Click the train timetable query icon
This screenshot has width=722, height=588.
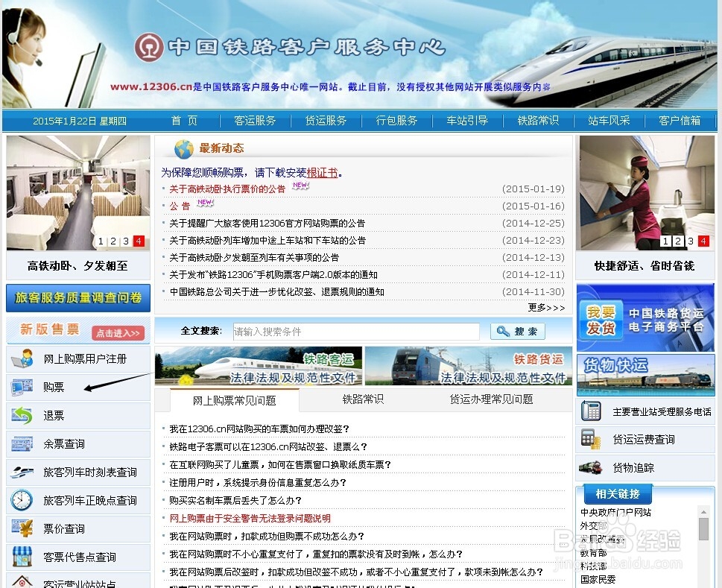pyautogui.click(x=22, y=472)
